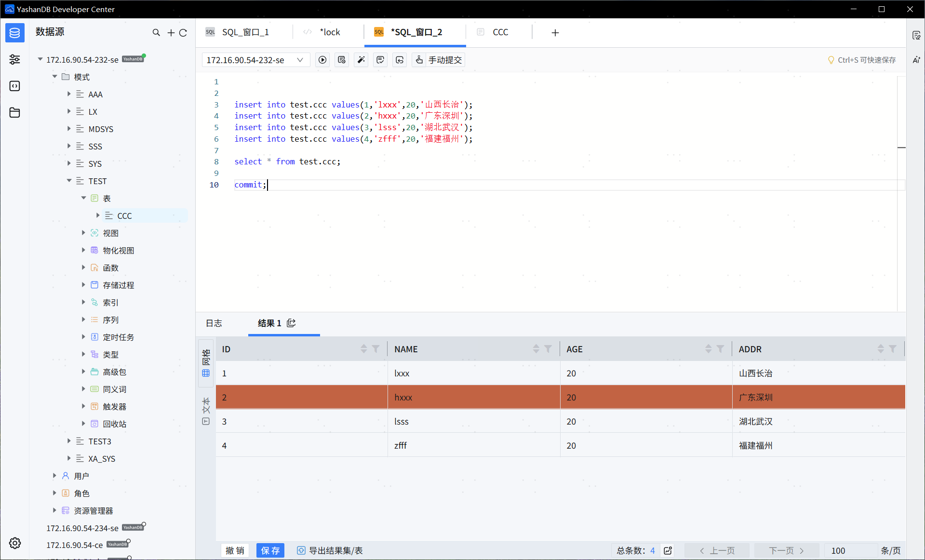Click the search icon in data source panel
Image resolution: width=925 pixels, height=560 pixels.
156,32
